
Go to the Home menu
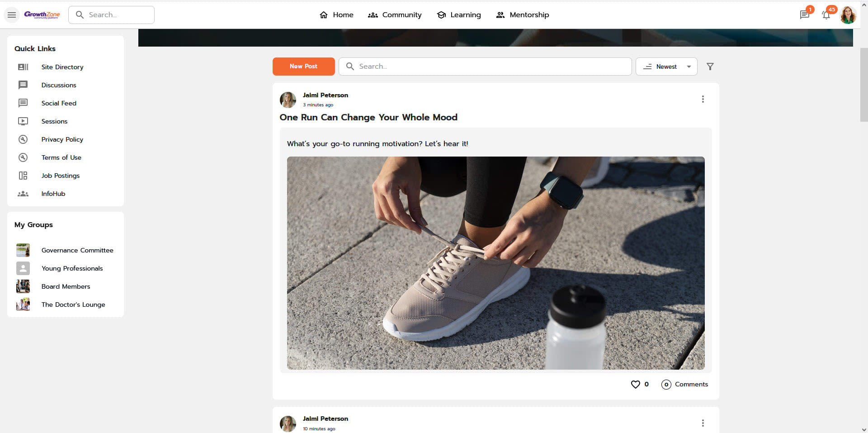336,15
